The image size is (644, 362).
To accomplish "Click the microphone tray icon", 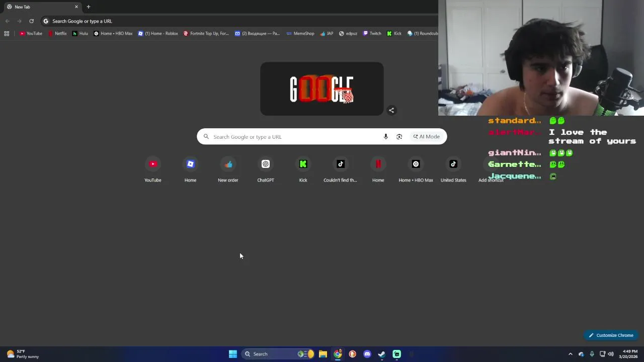I will pyautogui.click(x=592, y=354).
